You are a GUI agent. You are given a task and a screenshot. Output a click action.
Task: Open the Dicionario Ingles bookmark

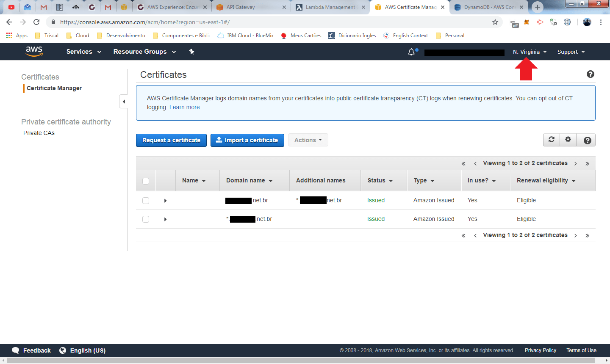point(352,36)
